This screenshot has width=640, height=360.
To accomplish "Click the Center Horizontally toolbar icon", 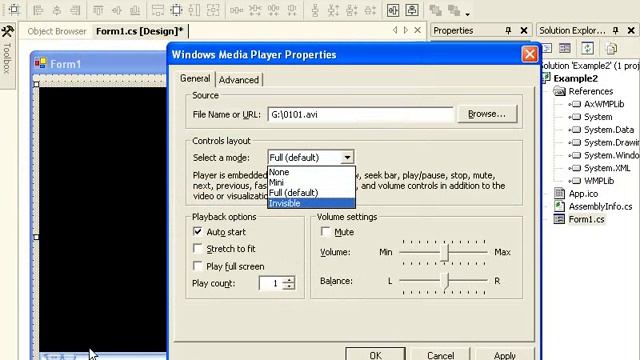I will pyautogui.click(x=393, y=10).
